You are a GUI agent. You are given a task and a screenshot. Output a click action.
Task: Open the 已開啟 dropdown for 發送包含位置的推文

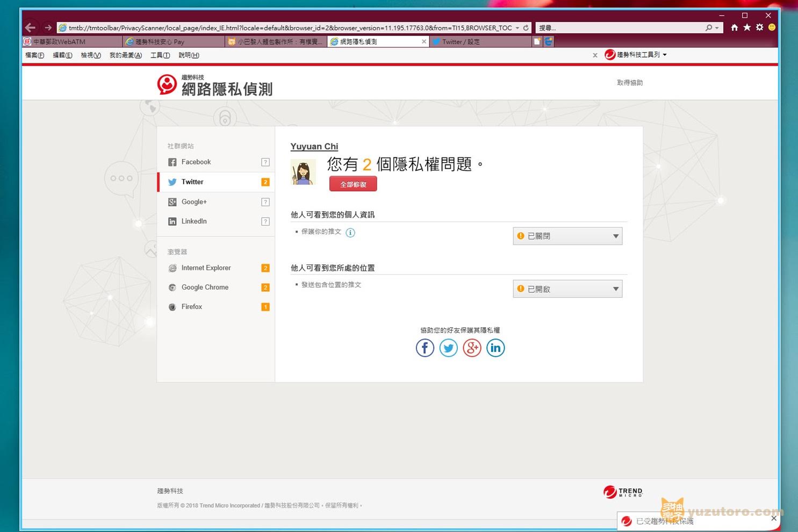567,289
